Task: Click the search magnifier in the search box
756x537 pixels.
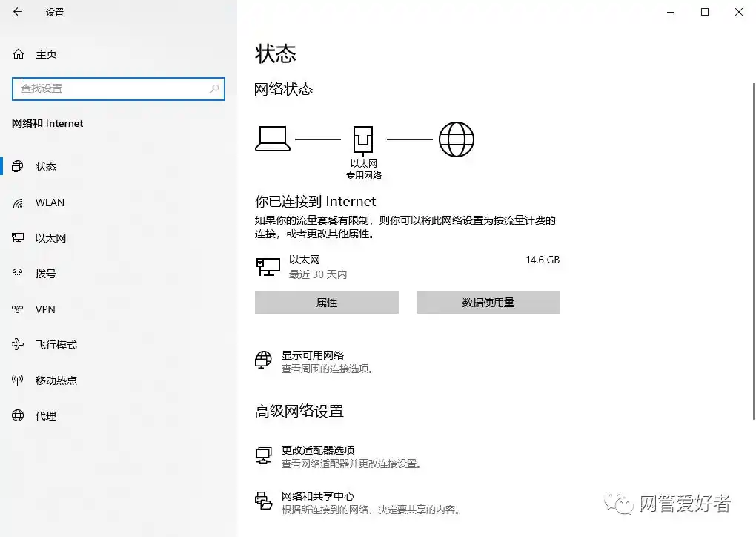Action: tap(214, 88)
